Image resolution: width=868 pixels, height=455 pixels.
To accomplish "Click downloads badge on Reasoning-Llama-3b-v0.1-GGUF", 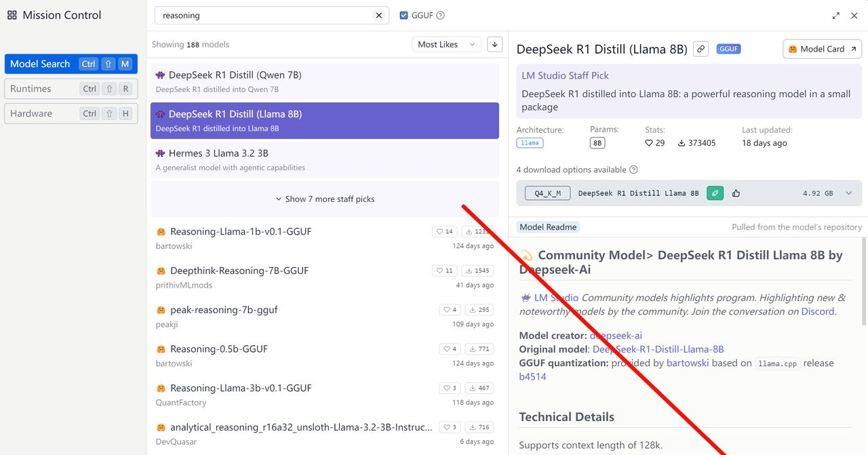I will [x=479, y=389].
